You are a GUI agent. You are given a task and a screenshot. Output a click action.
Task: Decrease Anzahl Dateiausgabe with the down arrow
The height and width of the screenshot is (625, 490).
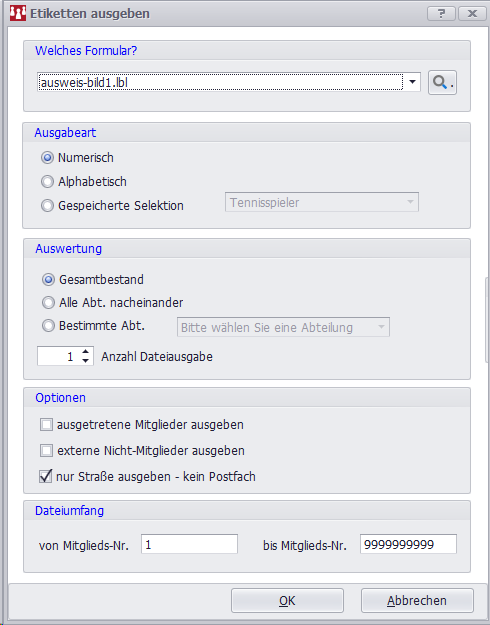[x=86, y=360]
